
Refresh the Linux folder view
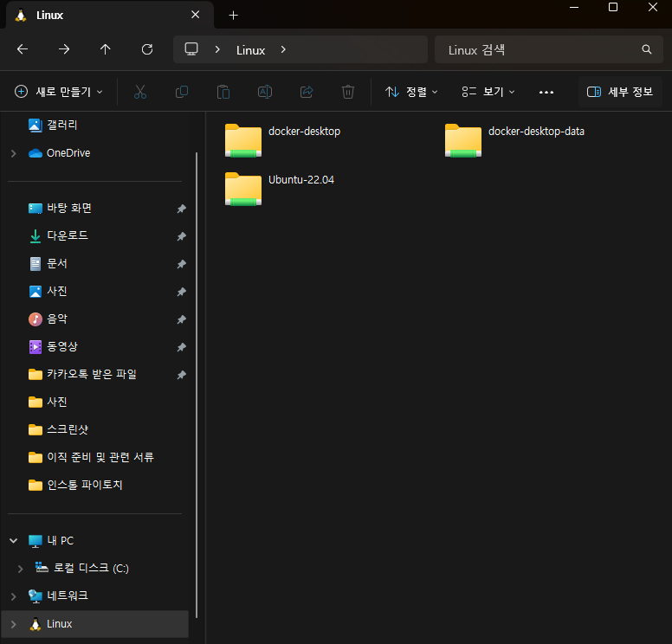point(147,49)
